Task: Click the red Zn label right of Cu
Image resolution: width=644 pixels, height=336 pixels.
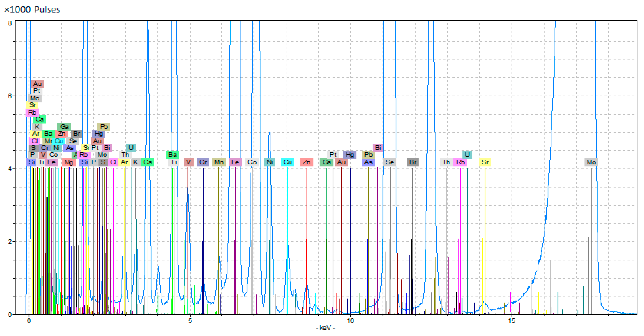Action: 307,162
